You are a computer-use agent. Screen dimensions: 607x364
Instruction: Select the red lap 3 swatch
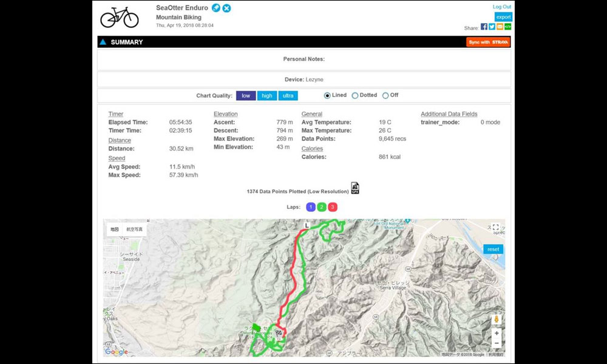coord(333,207)
